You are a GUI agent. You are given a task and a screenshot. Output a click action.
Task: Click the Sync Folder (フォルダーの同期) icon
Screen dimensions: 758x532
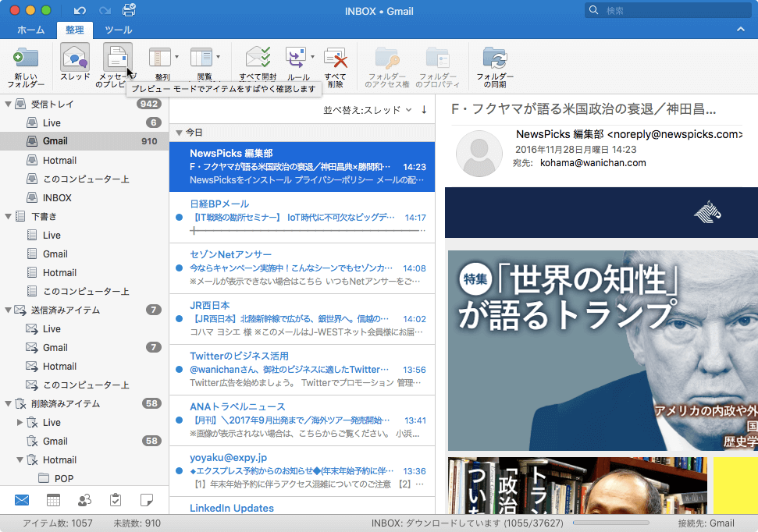(494, 59)
